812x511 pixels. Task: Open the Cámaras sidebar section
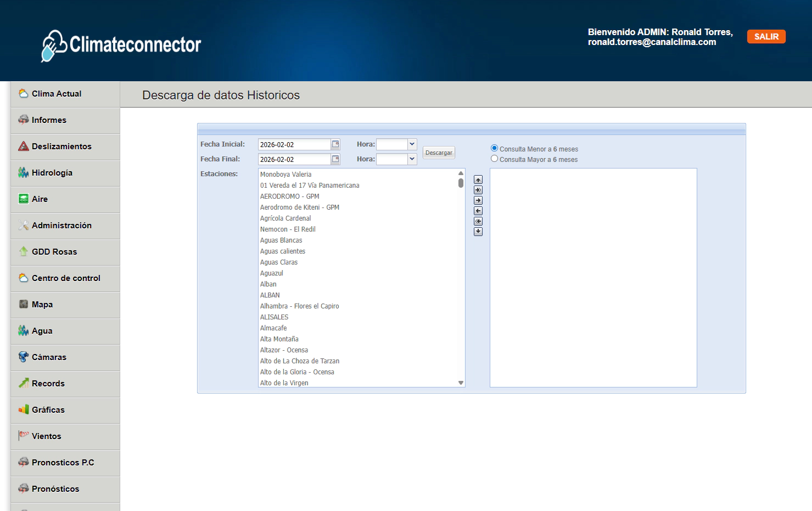(x=49, y=357)
